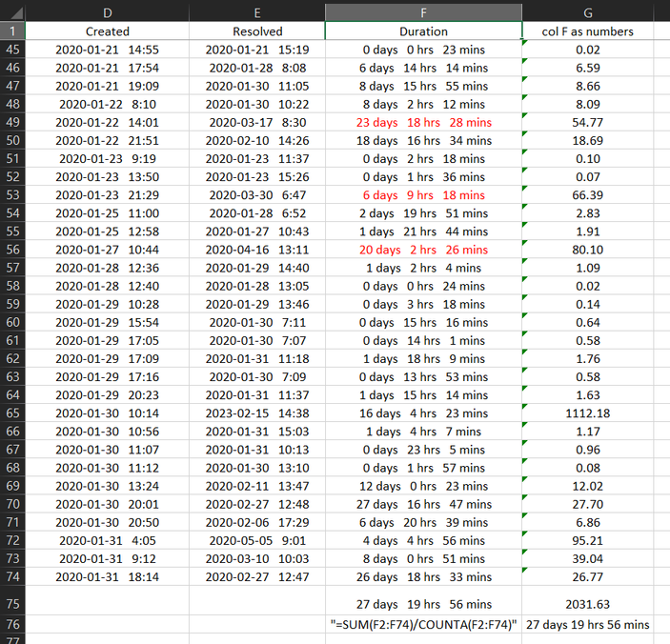Select cell with value 18.69
This screenshot has width=670, height=644.
587,140
